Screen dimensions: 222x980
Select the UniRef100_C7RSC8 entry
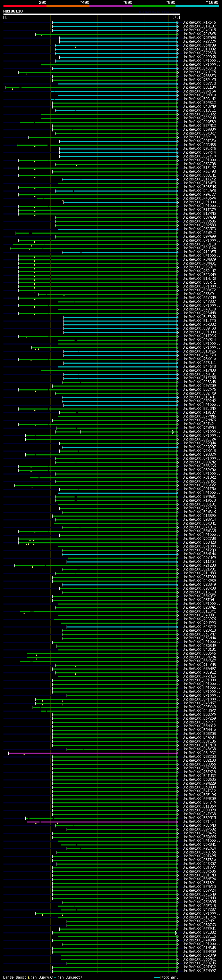coord(199,53)
